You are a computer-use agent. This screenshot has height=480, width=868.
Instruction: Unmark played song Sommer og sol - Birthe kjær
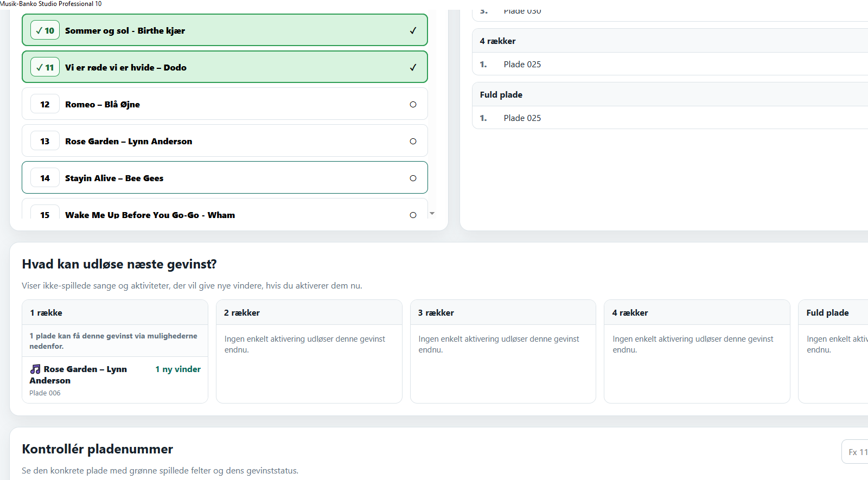225,30
